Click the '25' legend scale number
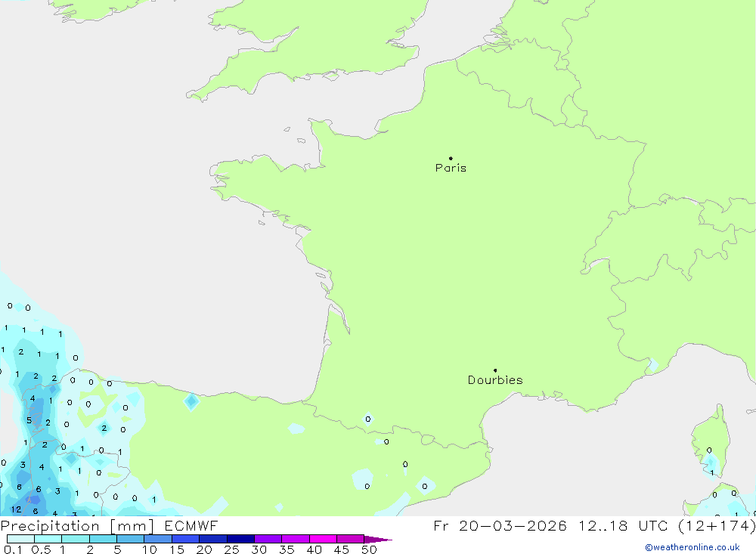The width and height of the screenshot is (756, 554). (231, 549)
